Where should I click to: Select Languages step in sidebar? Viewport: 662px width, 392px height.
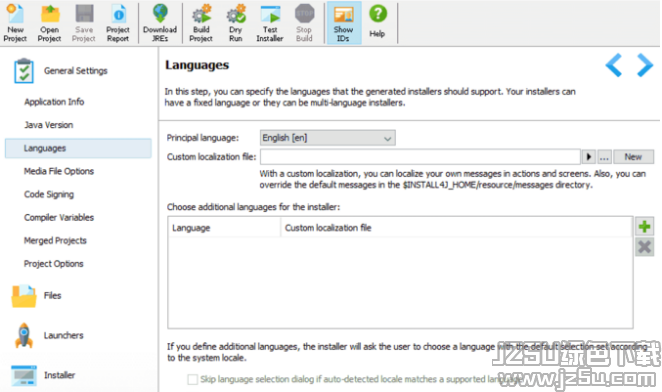pos(78,148)
